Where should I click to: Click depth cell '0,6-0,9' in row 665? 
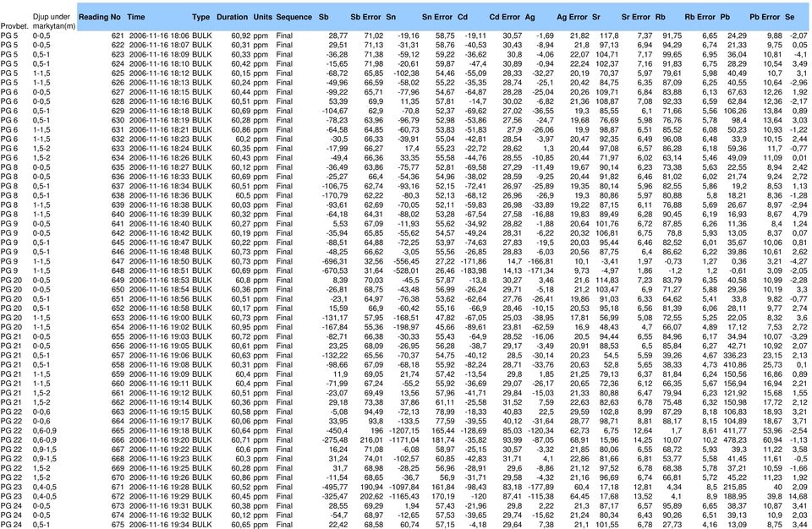45,431
